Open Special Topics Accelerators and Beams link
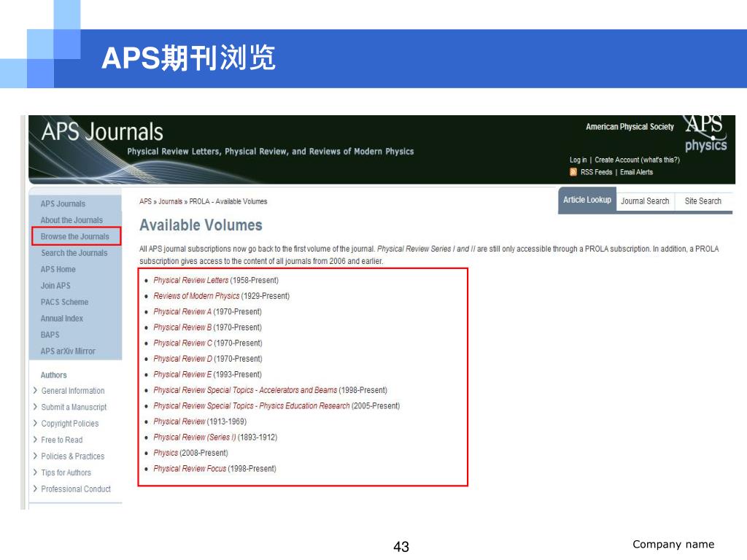Screen dimensions: 747x560 (245, 391)
